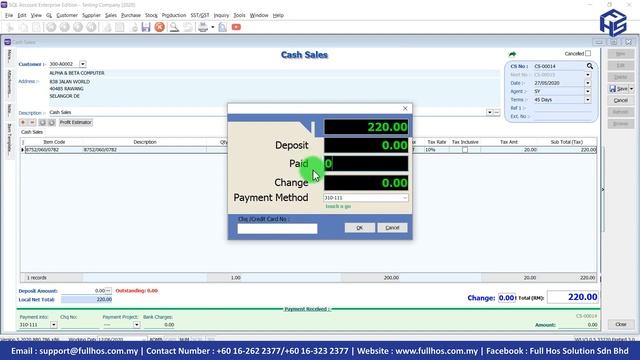Click the SQL Account application title icon
This screenshot has height=360, width=640.
[x=4, y=4]
